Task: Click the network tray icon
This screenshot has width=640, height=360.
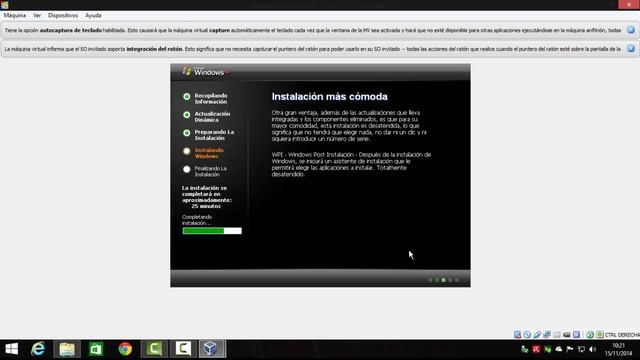Action: click(582, 349)
